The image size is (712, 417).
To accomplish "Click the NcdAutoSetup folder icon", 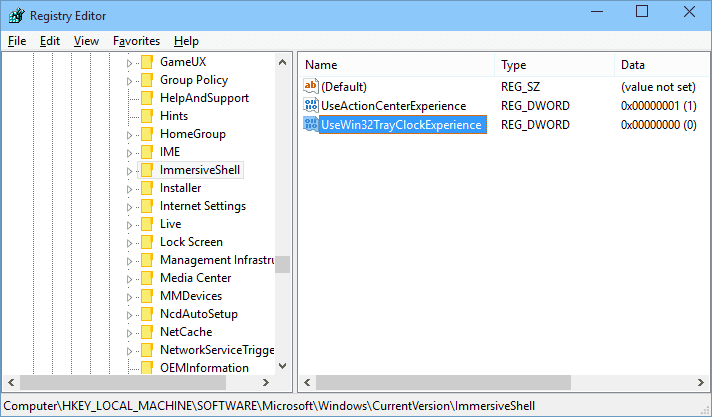I will coord(147,314).
